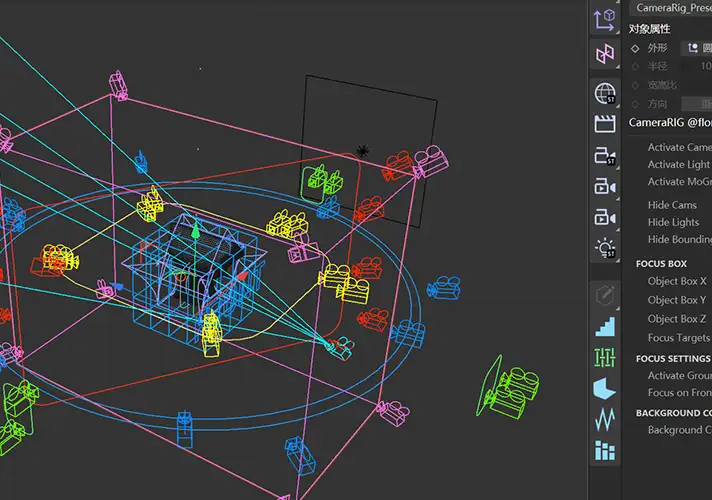Viewport: 712px width, 500px height.
Task: Select the blue zigzag waveform icon
Action: click(x=604, y=419)
